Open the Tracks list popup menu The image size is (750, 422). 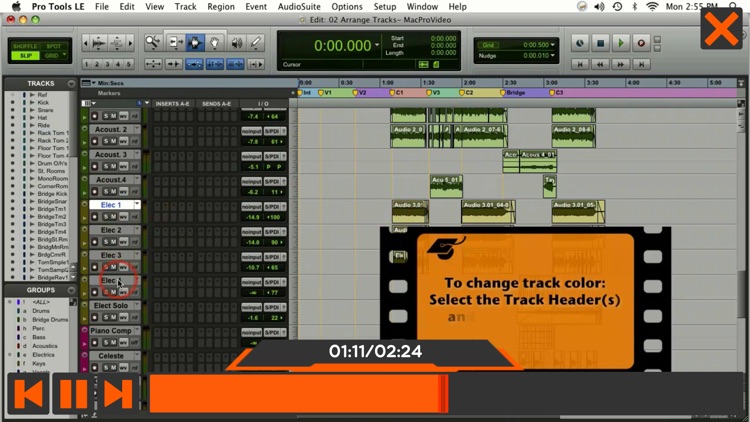[x=71, y=84]
